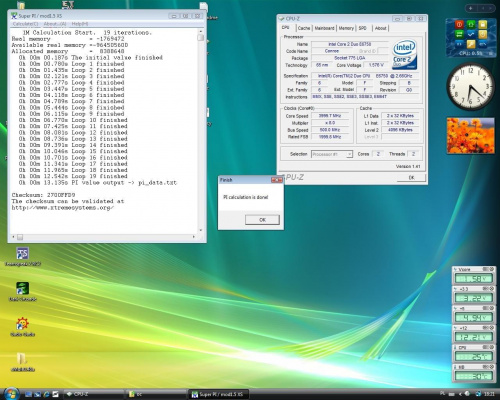Viewport: 500px width, 400px height.
Task: Select the Super PI taskbar button
Action: click(x=219, y=394)
